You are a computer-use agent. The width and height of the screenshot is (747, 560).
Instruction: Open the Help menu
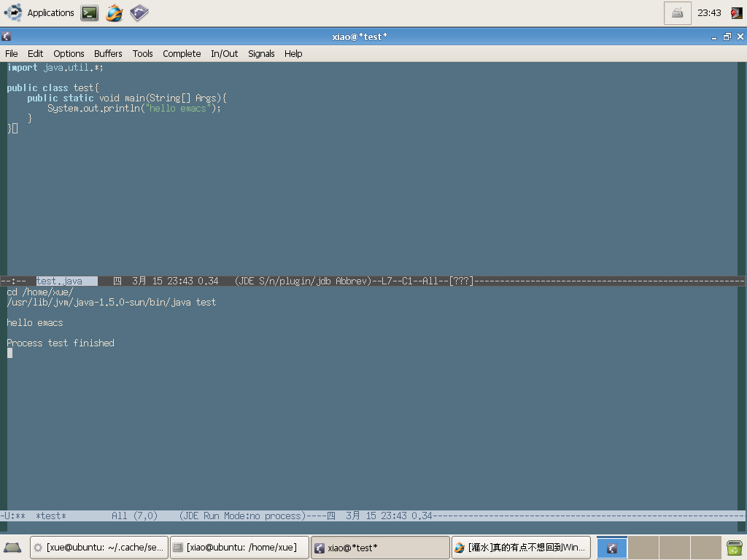[293, 53]
